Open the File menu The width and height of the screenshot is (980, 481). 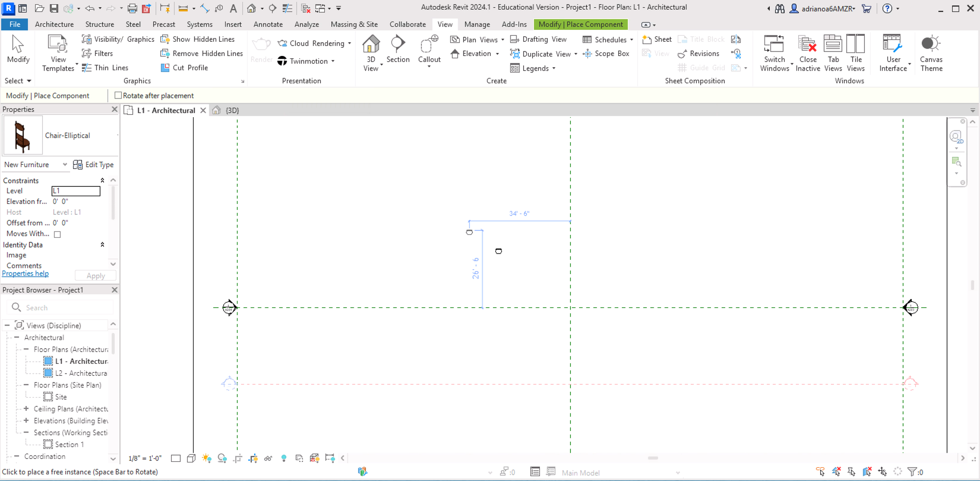coord(15,24)
